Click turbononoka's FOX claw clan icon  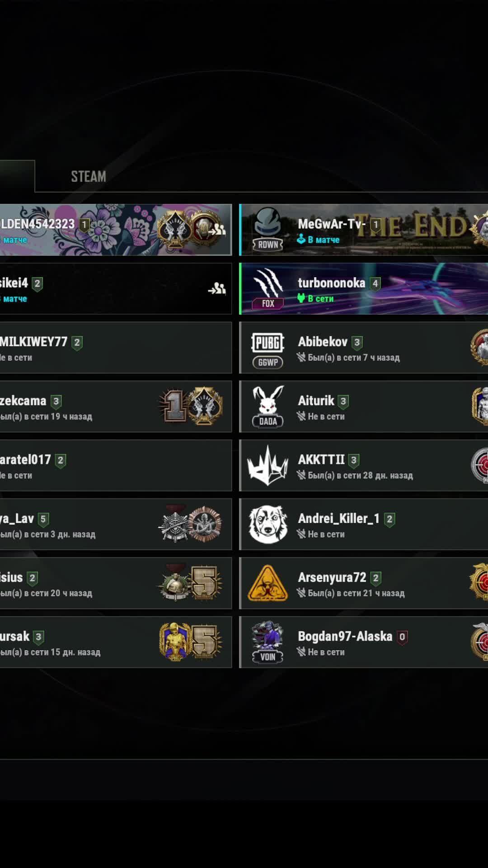(268, 288)
